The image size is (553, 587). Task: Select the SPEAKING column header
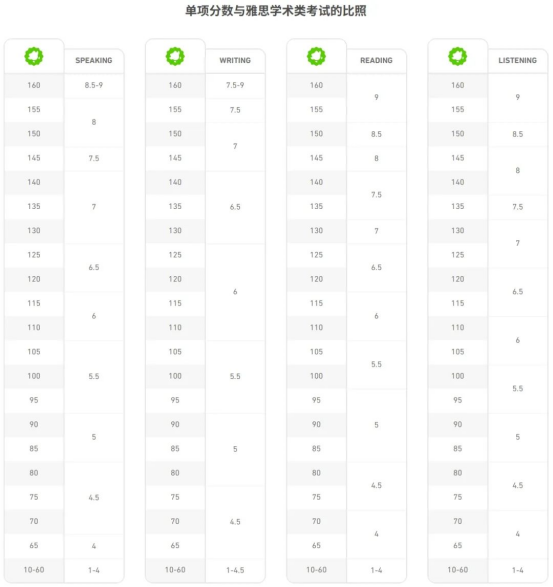pos(94,60)
